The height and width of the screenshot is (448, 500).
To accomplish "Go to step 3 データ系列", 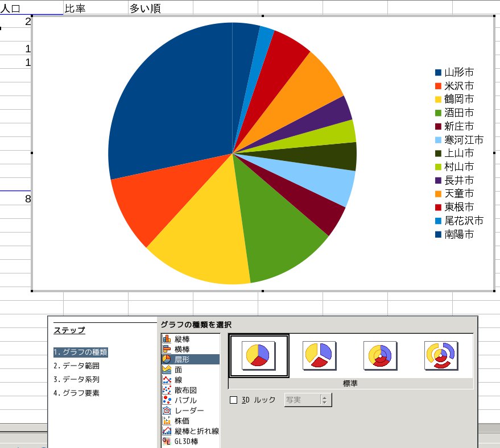I will click(x=76, y=379).
